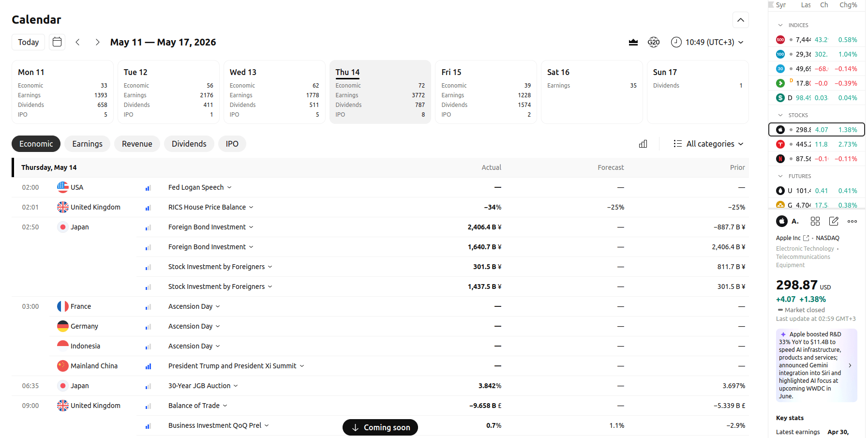Viewport: 868px width, 438px height.
Task: Open All categories dropdown
Action: tap(708, 144)
